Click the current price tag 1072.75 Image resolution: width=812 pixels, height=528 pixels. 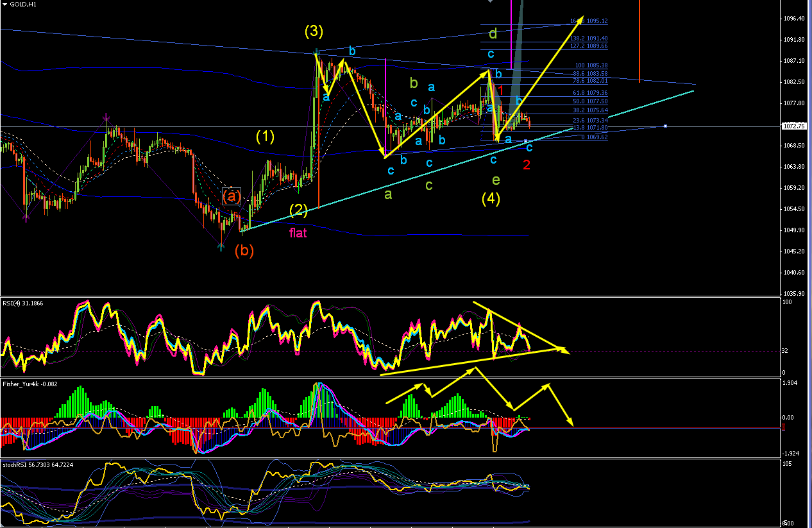click(793, 126)
